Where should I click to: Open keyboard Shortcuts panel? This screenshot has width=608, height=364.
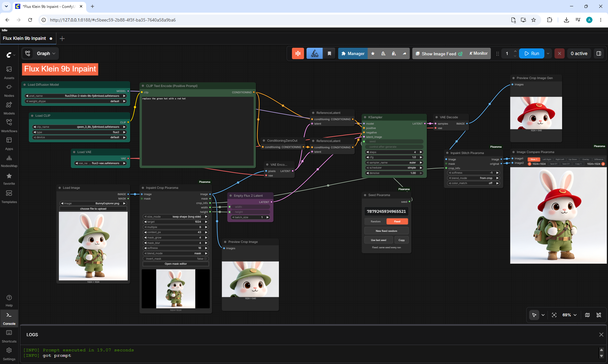(9, 336)
